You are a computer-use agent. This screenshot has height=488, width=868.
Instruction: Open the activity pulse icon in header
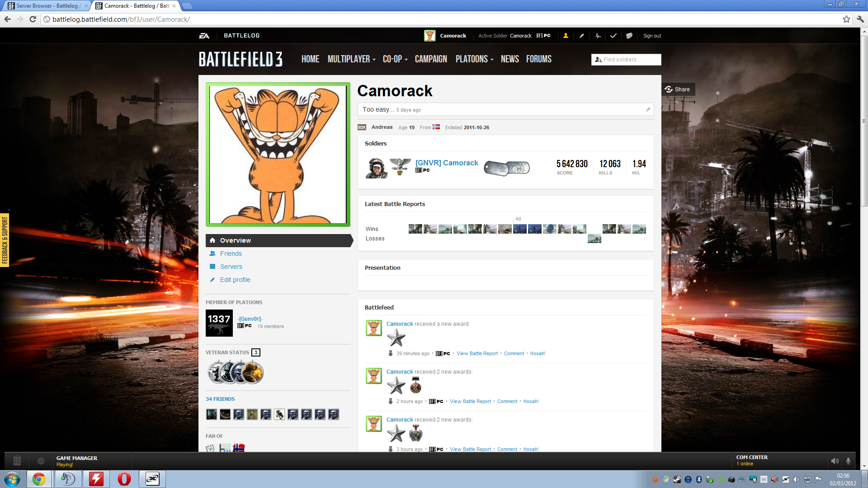tap(598, 36)
